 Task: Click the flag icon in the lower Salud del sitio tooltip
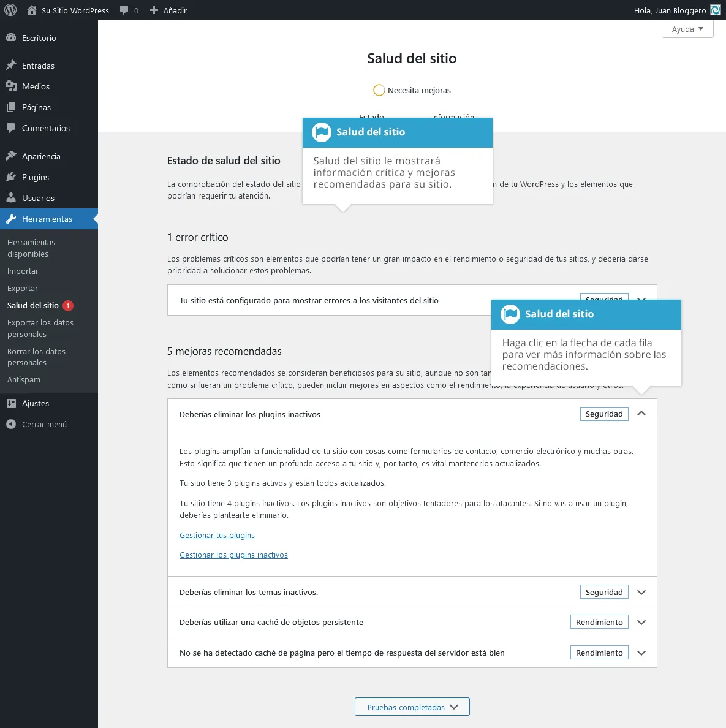point(510,314)
